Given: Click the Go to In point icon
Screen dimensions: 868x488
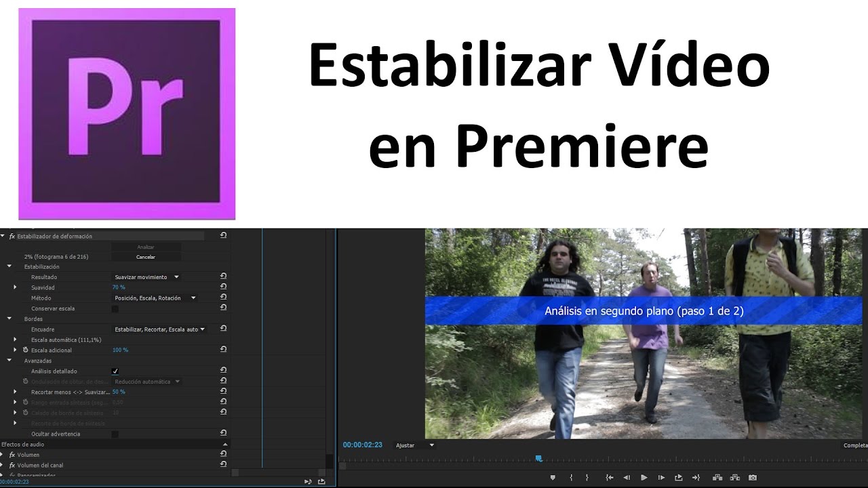Looking at the screenshot, I should [x=610, y=477].
